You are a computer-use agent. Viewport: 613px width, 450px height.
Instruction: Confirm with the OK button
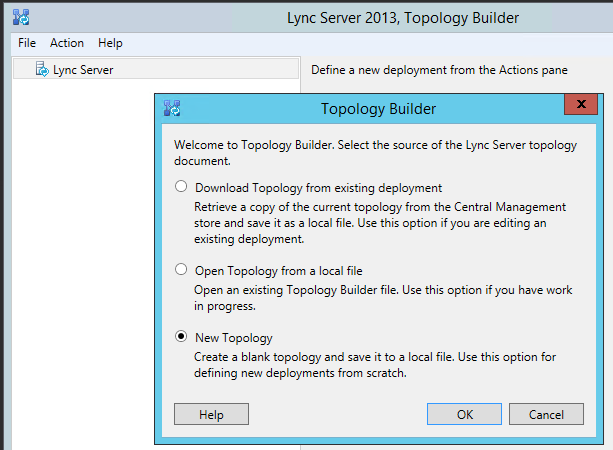464,414
